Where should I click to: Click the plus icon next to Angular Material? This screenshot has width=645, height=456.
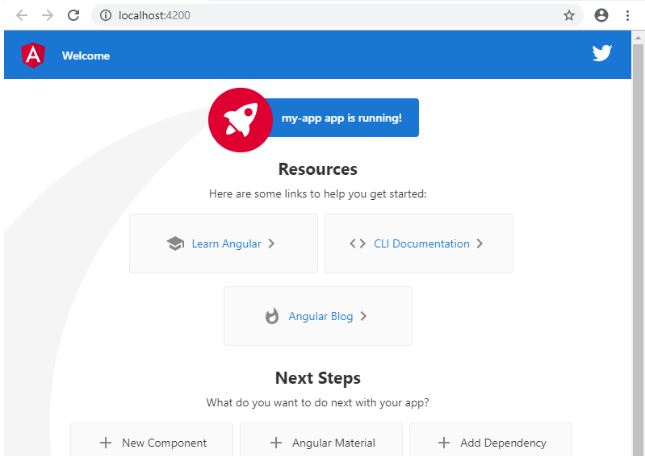276,442
